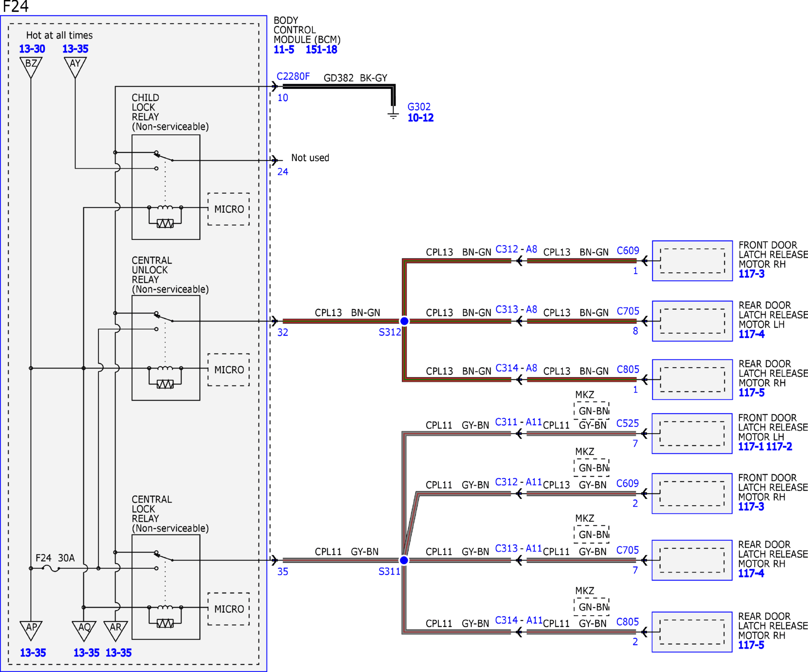This screenshot has width=808, height=672.
Task: Select the S312 splice dot
Action: pyautogui.click(x=404, y=321)
